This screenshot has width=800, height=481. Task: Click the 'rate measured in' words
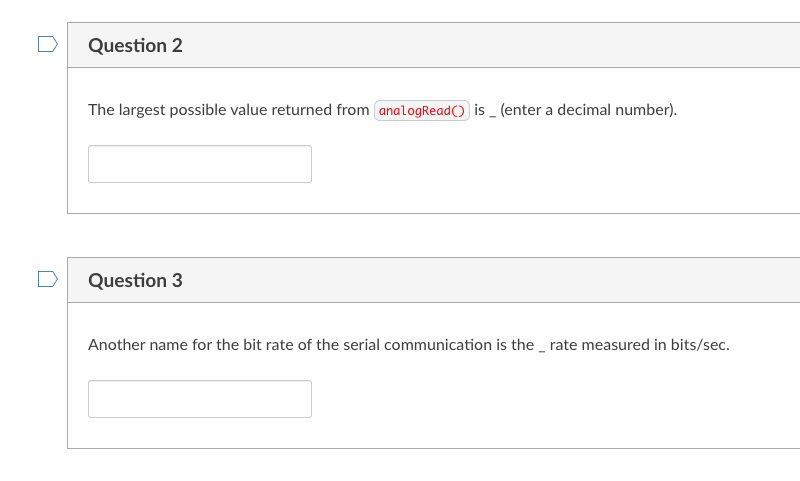click(x=608, y=345)
